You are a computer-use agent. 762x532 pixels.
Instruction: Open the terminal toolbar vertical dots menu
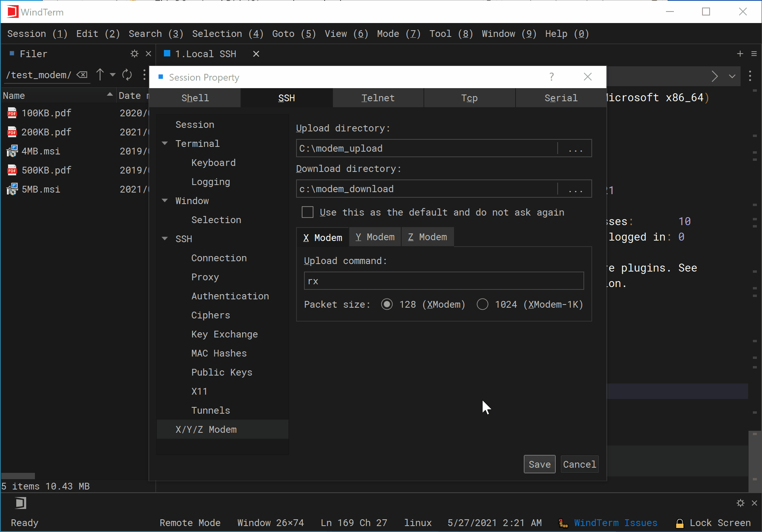tap(750, 76)
